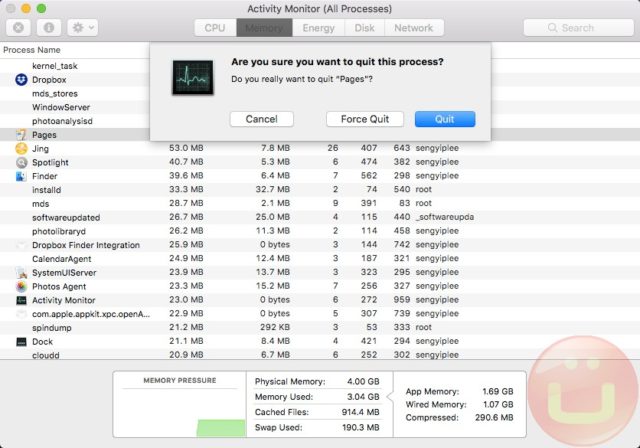
Task: Select the mds process row
Action: coord(320,204)
